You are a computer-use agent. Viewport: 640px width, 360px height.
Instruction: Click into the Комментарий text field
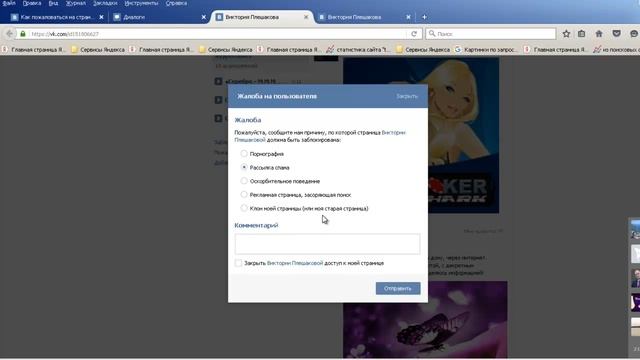[x=327, y=244]
